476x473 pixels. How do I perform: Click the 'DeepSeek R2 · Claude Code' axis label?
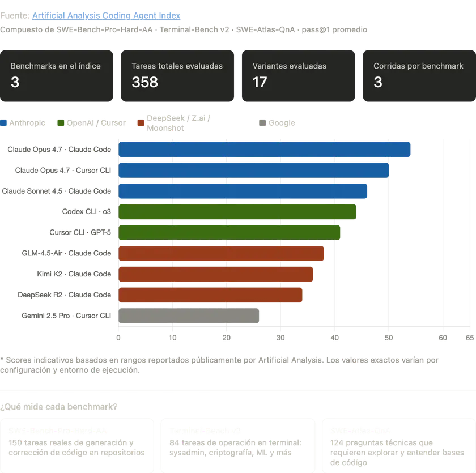(65, 295)
